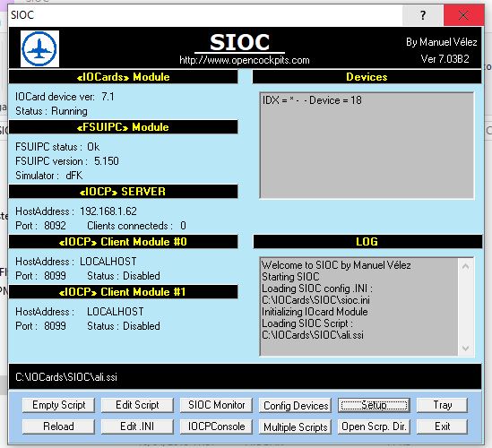Launch the IOCPConsole
The width and height of the screenshot is (492, 448).
(x=217, y=426)
